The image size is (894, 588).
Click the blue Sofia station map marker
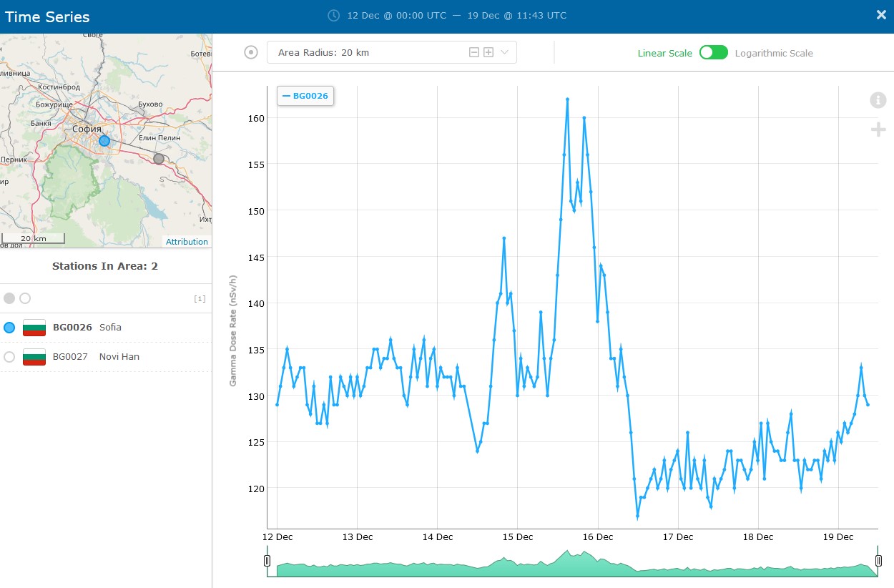pos(104,141)
